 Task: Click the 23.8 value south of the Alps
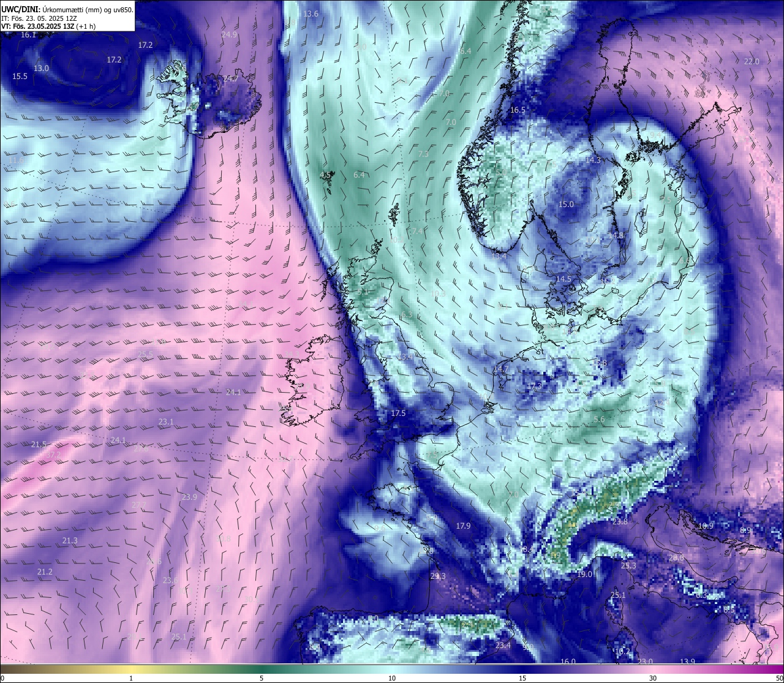point(620,522)
